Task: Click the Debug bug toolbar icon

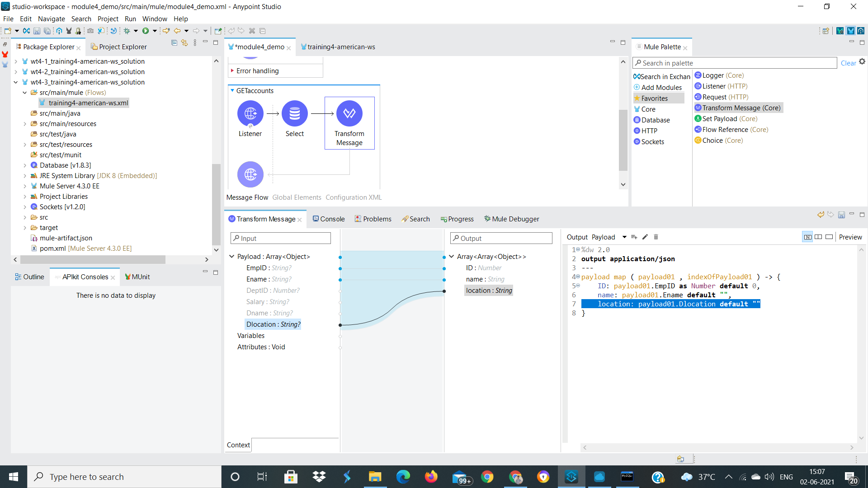Action: pos(127,31)
